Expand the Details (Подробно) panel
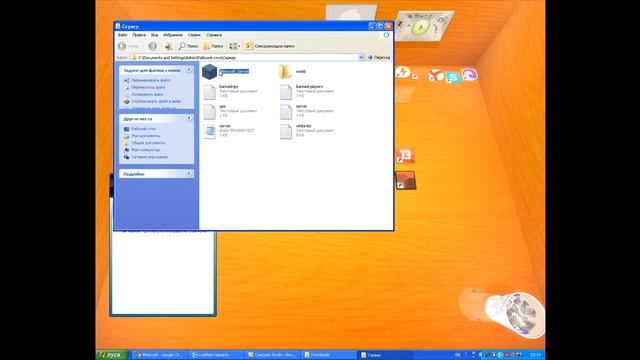 click(189, 174)
